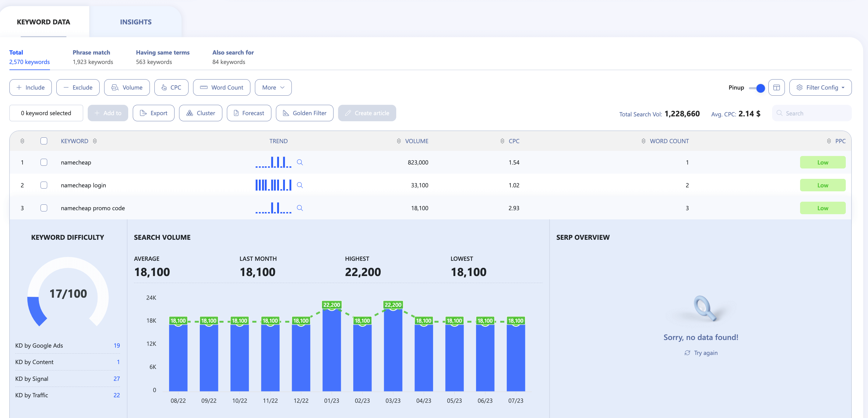
Task: Sort by the CPC column icon
Action: pyautogui.click(x=502, y=141)
